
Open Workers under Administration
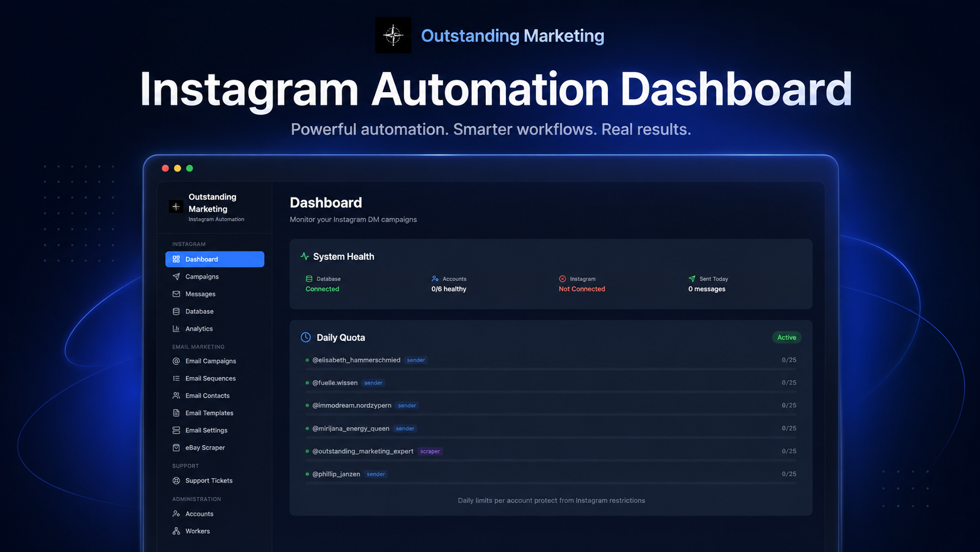[x=215, y=531]
